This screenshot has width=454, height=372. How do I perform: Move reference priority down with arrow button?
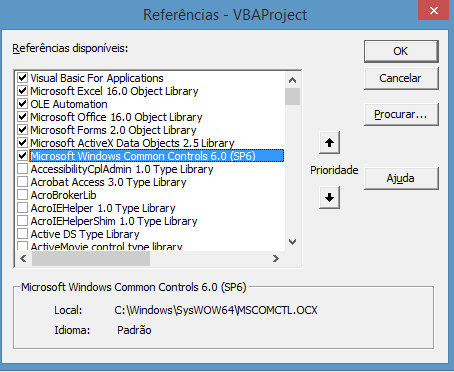tap(329, 198)
